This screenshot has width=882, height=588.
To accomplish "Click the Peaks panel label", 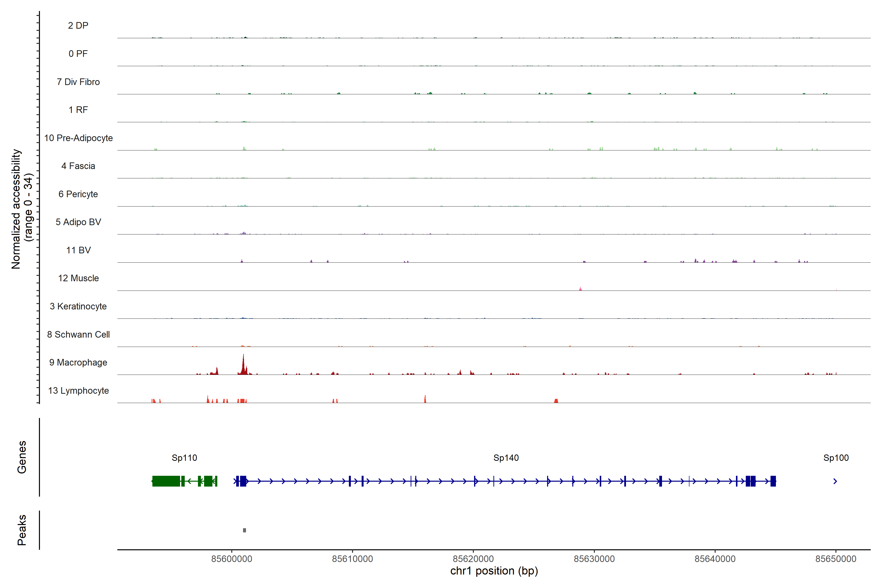I will coord(22,530).
